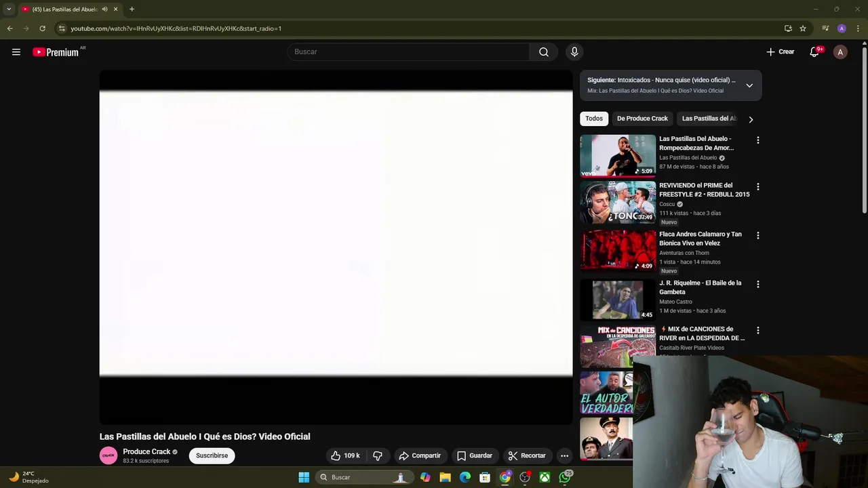Like the video with 109 k
This screenshot has width=868, height=488.
click(x=346, y=455)
